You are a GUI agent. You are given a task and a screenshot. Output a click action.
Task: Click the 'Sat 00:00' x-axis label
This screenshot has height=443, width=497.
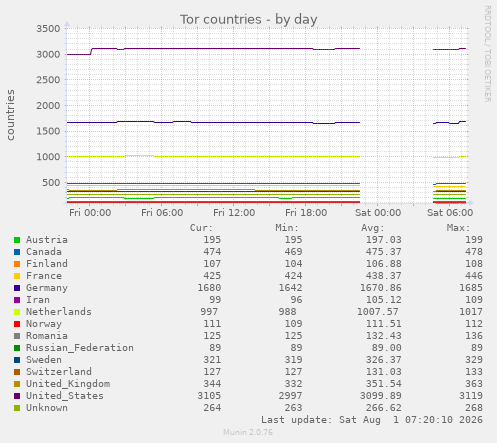(378, 213)
